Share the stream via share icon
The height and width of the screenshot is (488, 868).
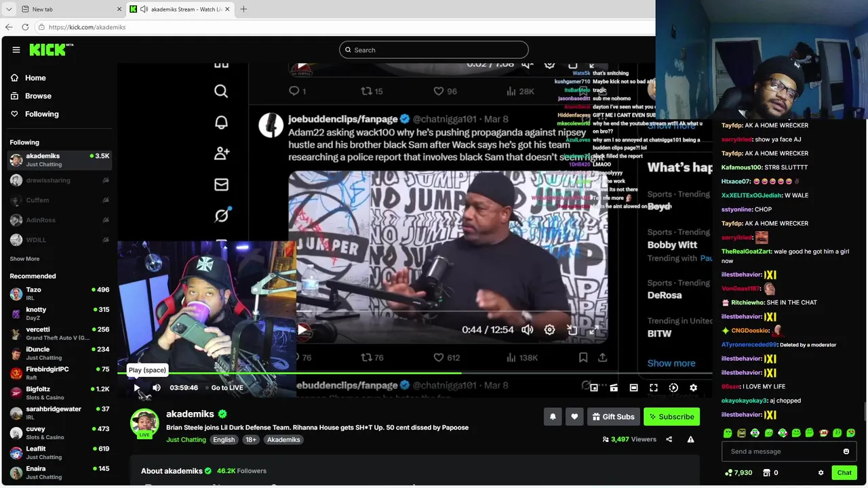click(669, 439)
